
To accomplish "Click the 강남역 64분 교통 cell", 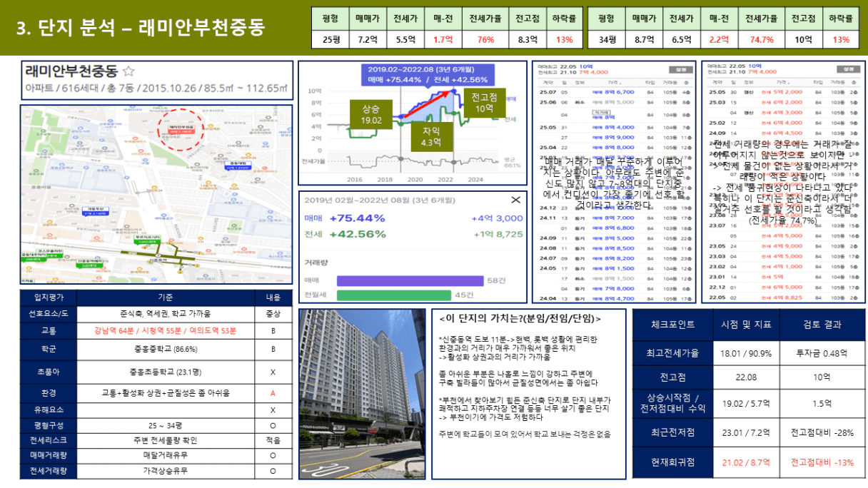I will click(x=165, y=331).
